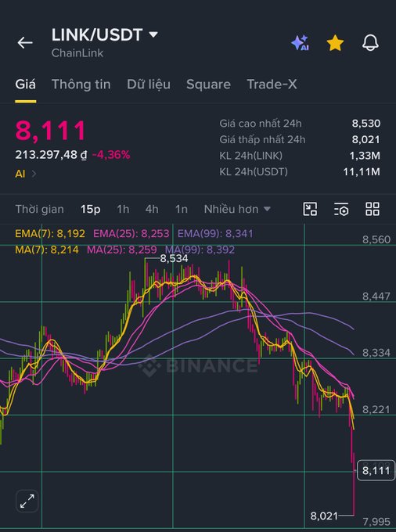
Task: Open the Dữ liệu tab
Action: 149,84
